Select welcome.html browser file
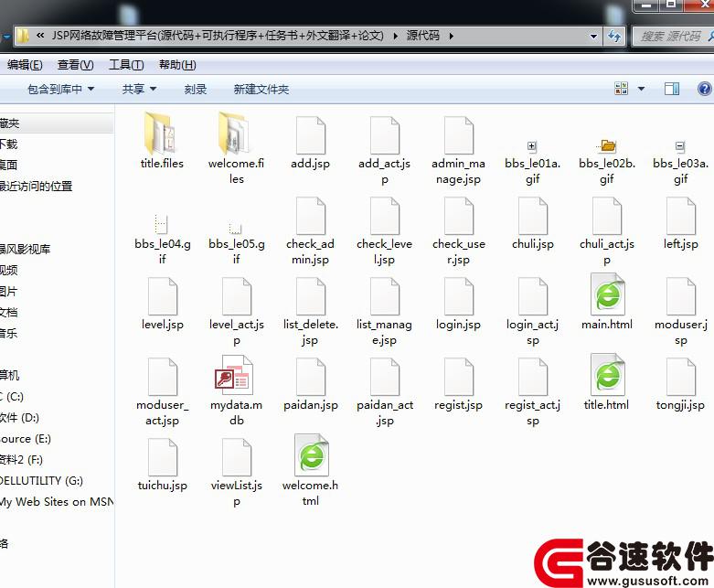The image size is (714, 588). tap(311, 470)
